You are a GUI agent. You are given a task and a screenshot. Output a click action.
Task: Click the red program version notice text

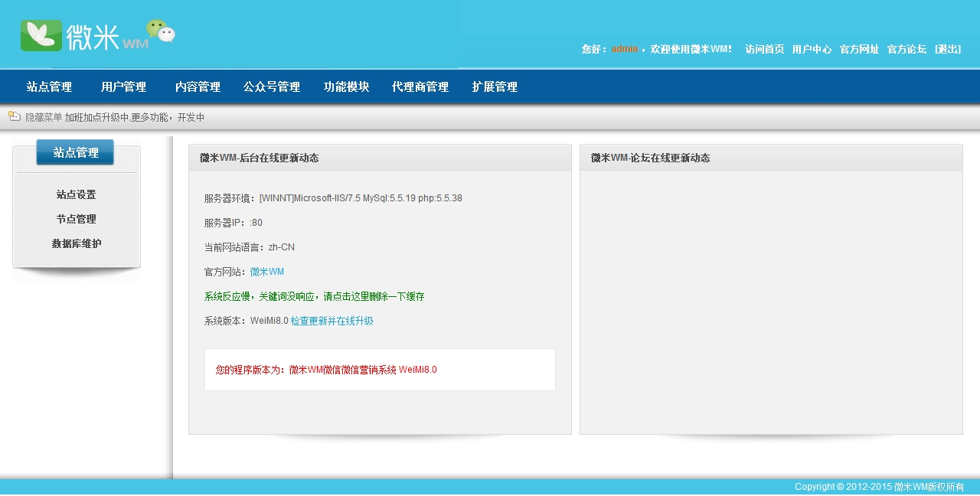(x=326, y=370)
